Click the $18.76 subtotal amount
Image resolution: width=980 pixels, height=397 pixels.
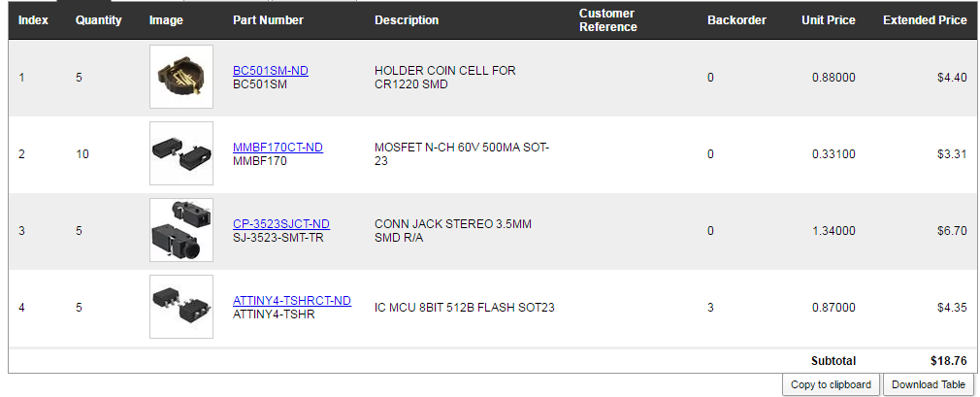pos(948,361)
